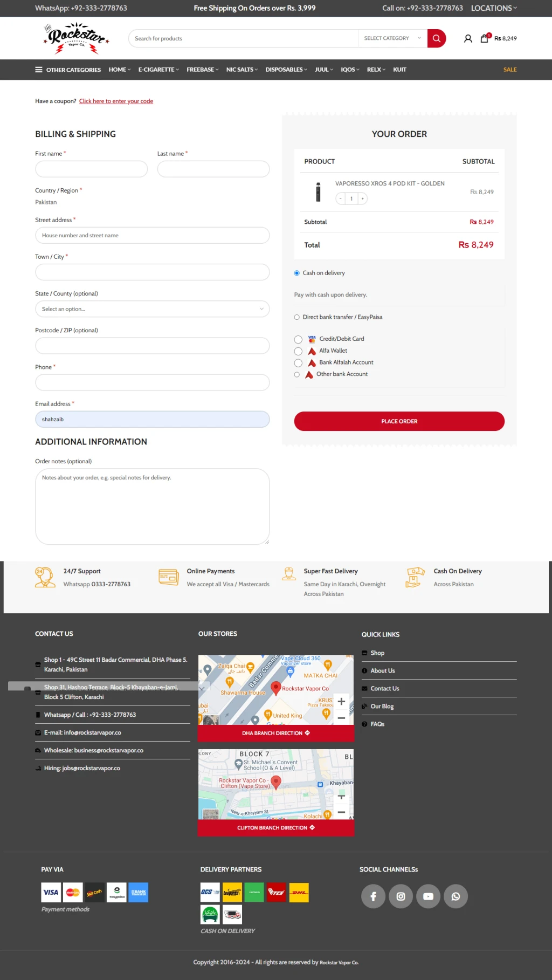Click the Place Order button
This screenshot has width=552, height=980.
click(x=399, y=421)
